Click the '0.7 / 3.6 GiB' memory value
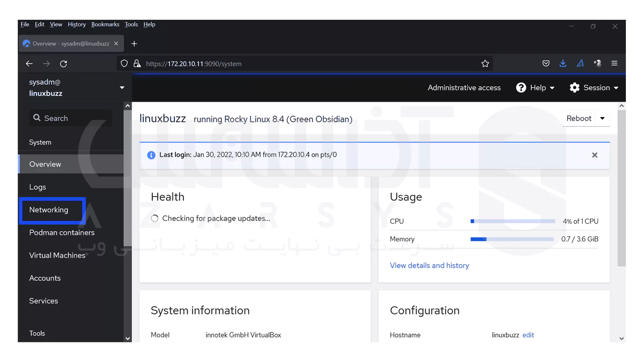644x362 pixels. [x=580, y=239]
